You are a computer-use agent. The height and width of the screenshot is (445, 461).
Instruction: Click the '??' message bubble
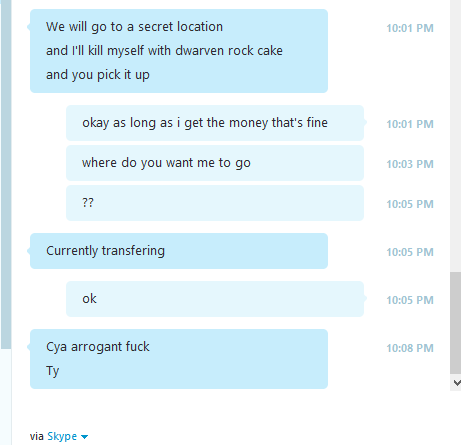pyautogui.click(x=215, y=203)
